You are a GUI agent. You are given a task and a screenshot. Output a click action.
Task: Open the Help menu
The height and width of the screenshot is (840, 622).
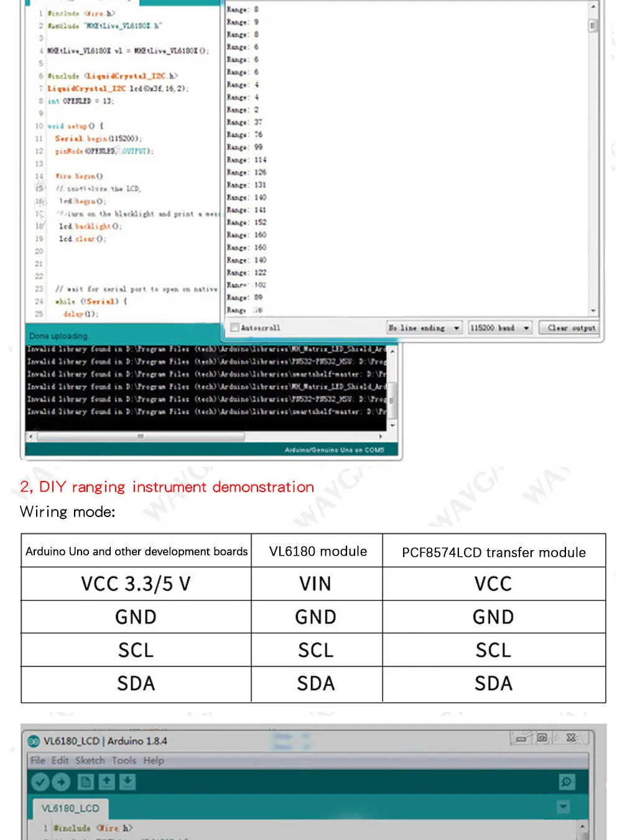[154, 760]
